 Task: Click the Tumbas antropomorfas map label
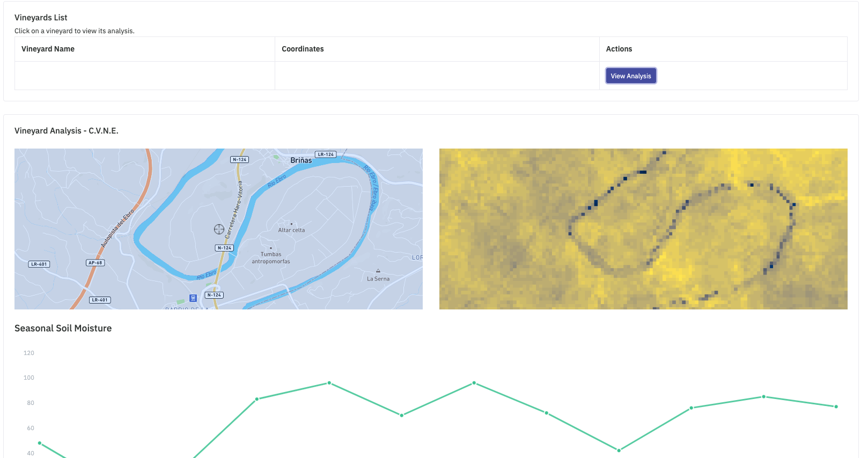(x=271, y=258)
